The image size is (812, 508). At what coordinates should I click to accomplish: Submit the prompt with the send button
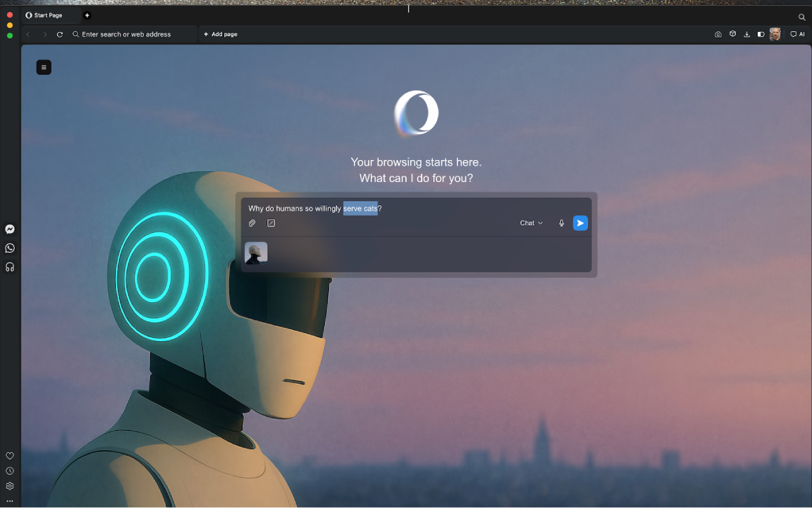[580, 223]
